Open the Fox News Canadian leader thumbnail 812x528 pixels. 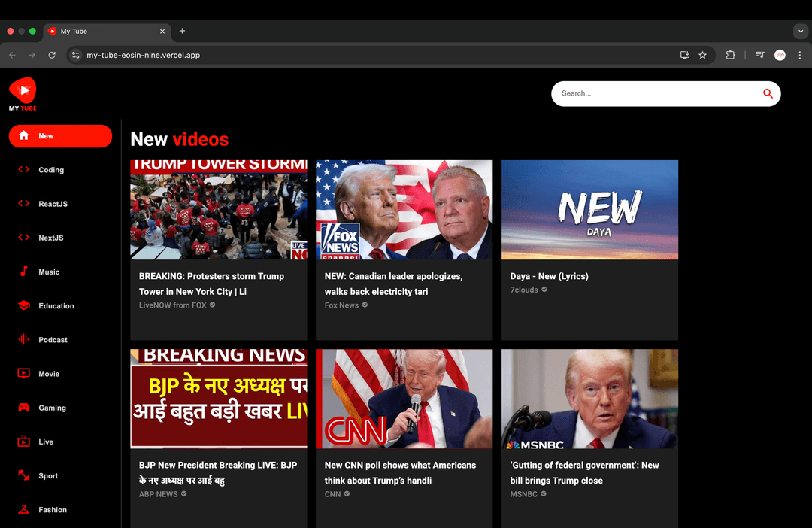point(404,209)
